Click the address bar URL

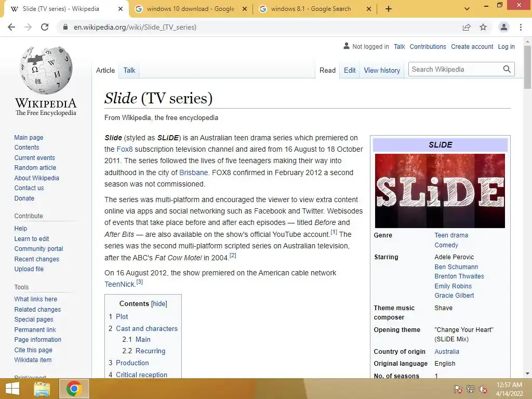click(x=135, y=27)
